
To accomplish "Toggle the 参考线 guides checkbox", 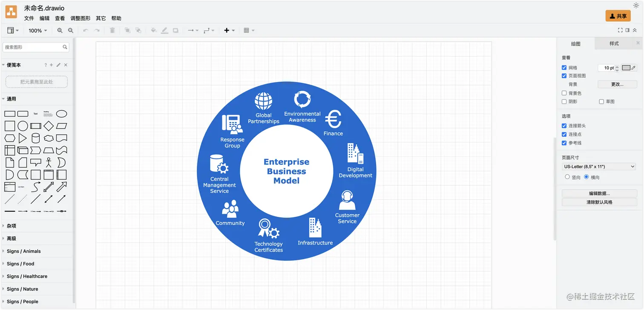I will (564, 143).
